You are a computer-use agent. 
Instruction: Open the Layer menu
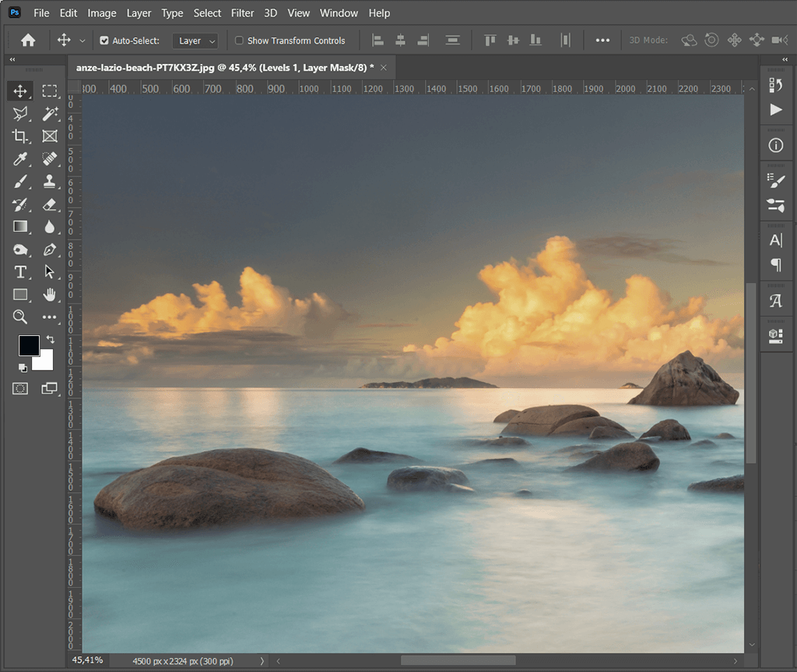coord(139,13)
